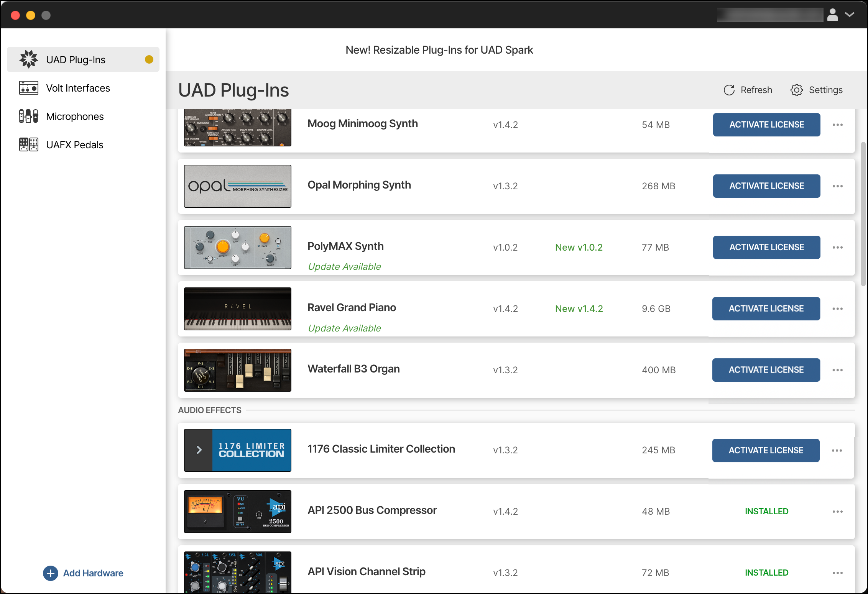Click the UAD Plug-Ins sidebar icon
Screen dimensions: 868x594
pos(28,59)
